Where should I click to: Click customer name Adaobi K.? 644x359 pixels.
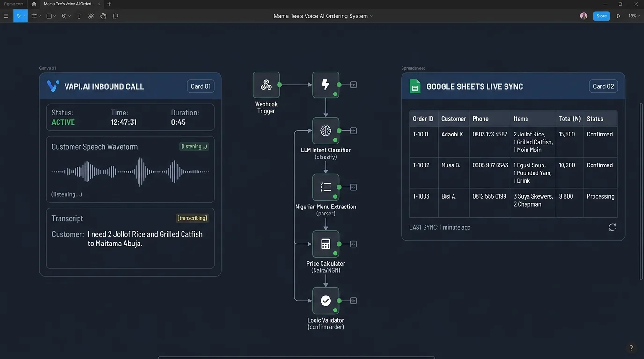tap(453, 134)
